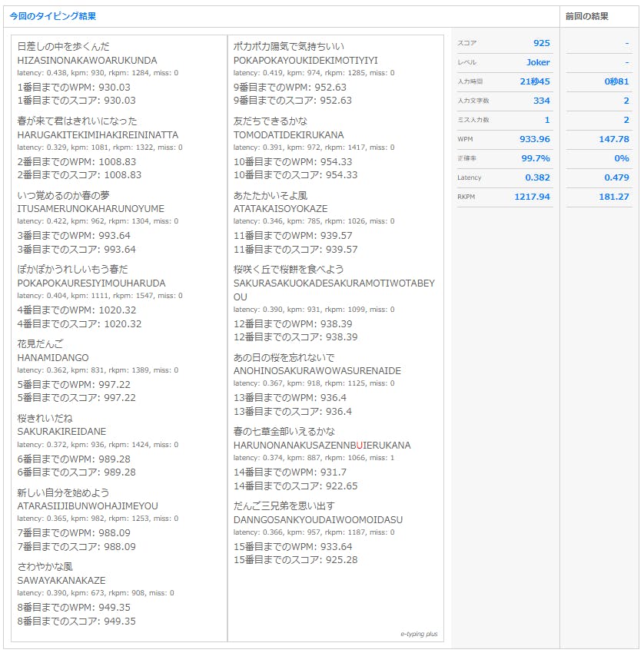Click the 今回のタイピング結果 header
Viewport: 644px width, 653px height.
click(x=53, y=16)
